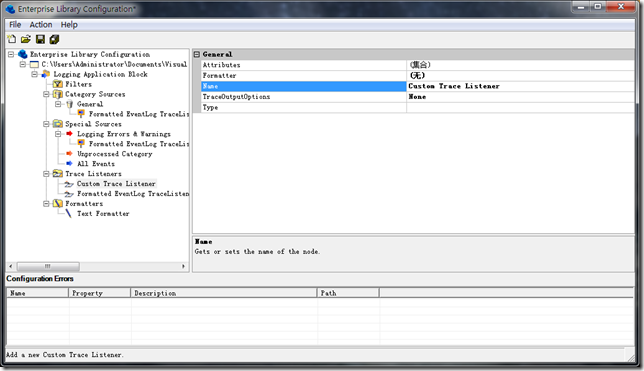
Task: Select the Attributes property row
Action: [x=417, y=65]
